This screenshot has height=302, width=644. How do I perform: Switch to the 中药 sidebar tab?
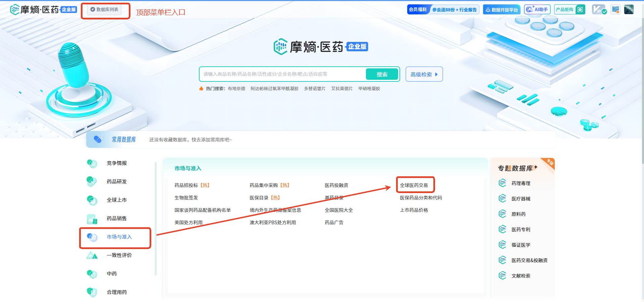[112, 274]
